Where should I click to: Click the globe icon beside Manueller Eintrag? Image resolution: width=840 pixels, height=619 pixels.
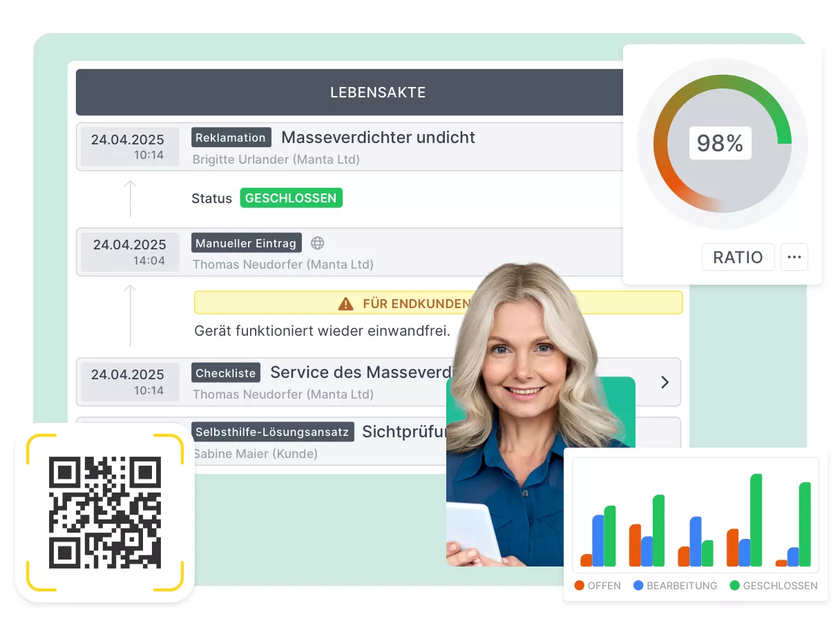[317, 243]
